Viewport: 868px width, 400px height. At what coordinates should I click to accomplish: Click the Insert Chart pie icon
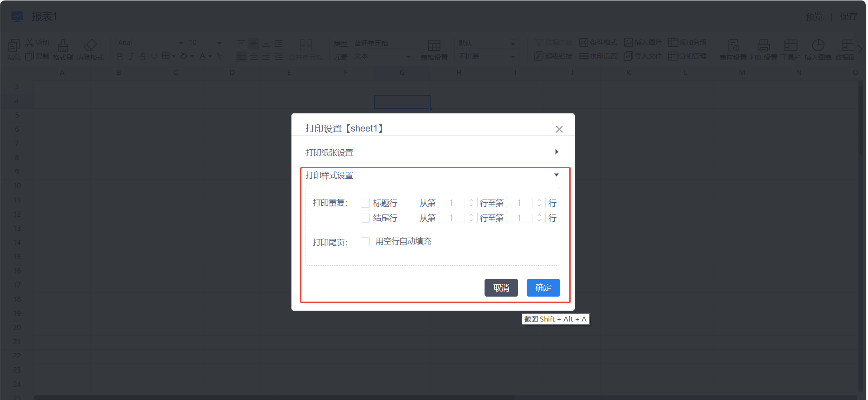click(818, 45)
